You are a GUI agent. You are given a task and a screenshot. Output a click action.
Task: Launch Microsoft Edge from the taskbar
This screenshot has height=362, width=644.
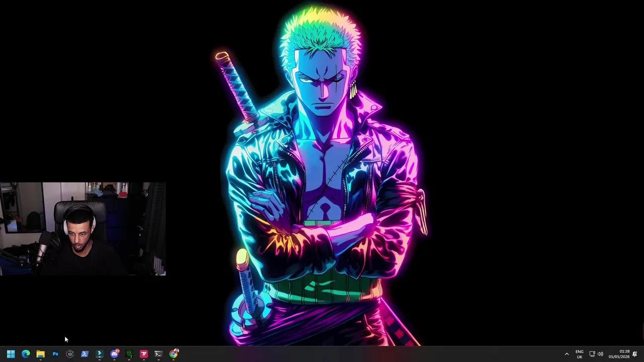26,354
